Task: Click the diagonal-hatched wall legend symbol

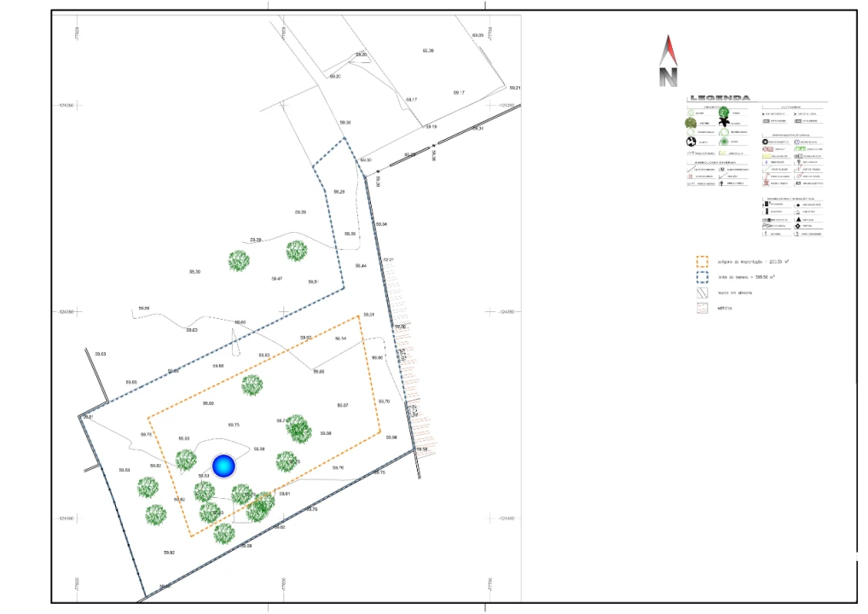Action: 703,293
